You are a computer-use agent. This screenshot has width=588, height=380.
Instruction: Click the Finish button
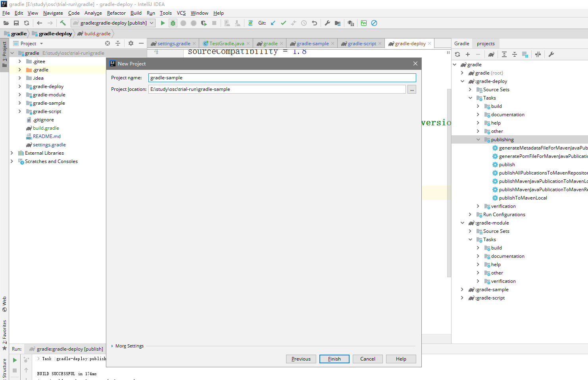click(334, 359)
